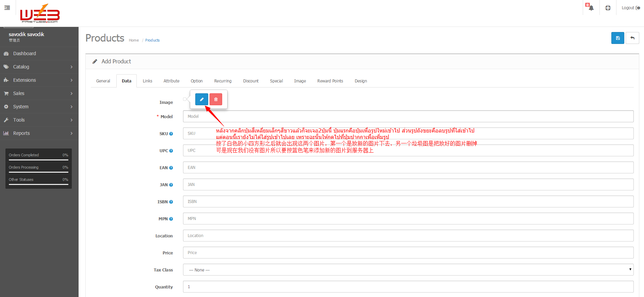Open the notifications bell icon

[x=591, y=8]
